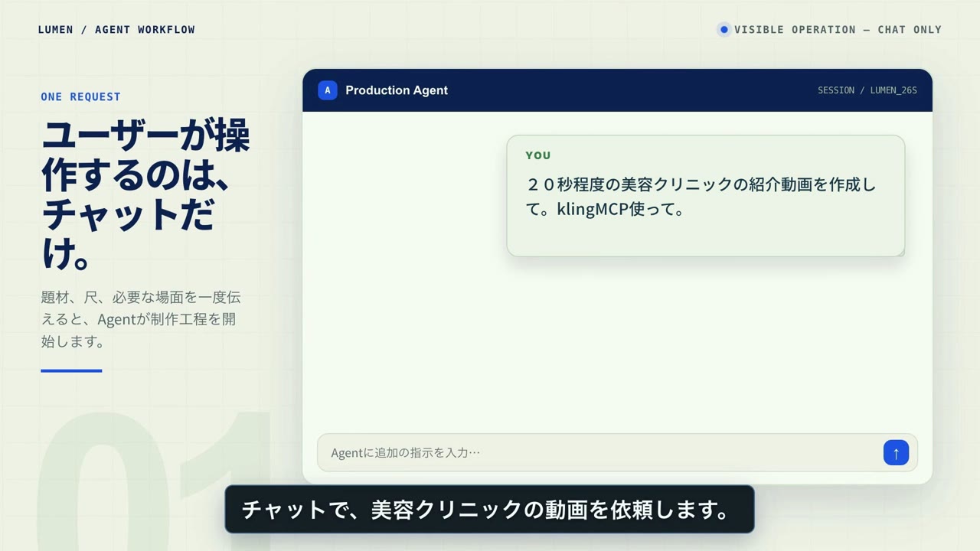980x551 pixels.
Task: Click the blue send arrow button
Action: pos(896,452)
